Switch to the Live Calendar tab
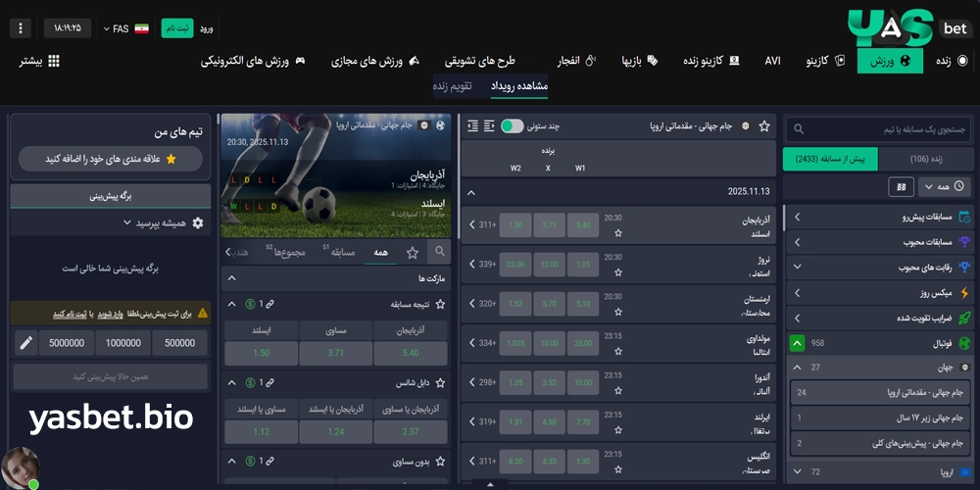 point(454,86)
